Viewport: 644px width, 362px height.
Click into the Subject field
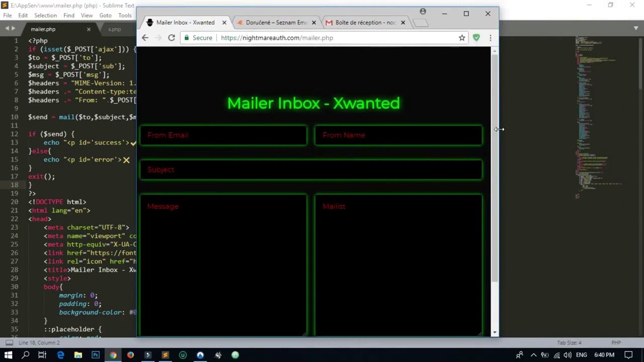click(x=311, y=169)
